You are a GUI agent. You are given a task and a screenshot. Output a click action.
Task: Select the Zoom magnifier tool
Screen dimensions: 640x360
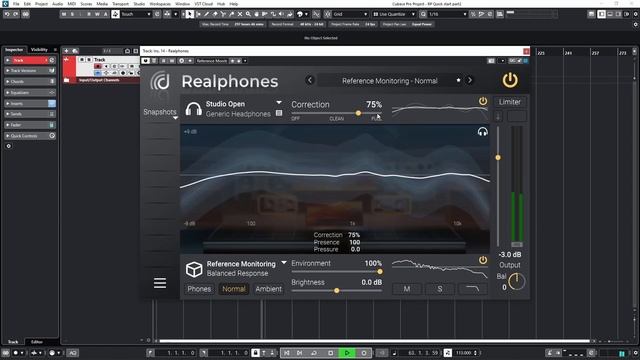pos(248,14)
